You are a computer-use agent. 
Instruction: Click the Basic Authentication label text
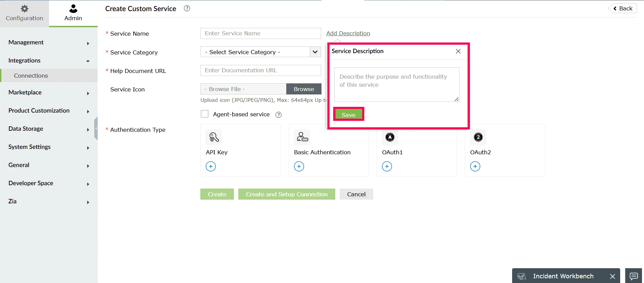pos(322,152)
